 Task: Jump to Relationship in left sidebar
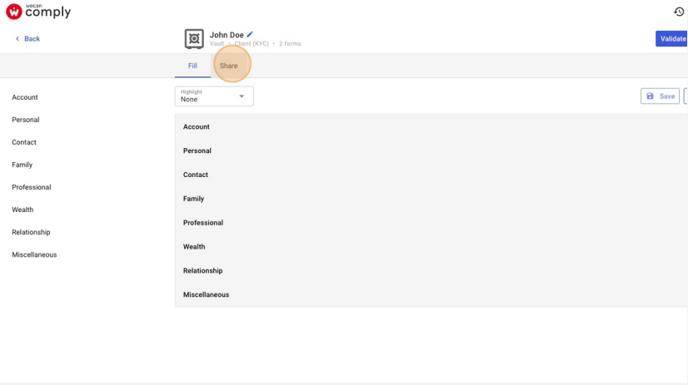point(31,232)
